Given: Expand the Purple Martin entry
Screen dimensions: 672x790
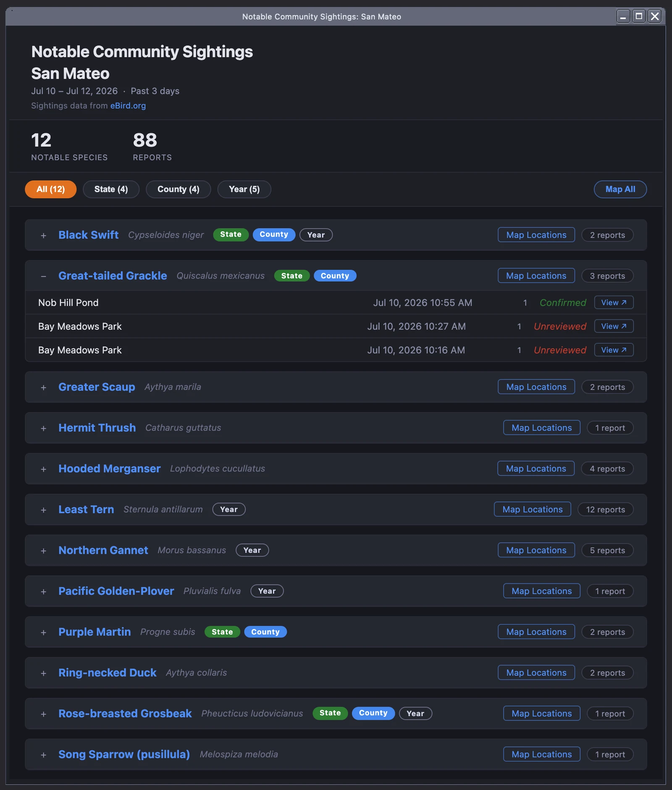Looking at the screenshot, I should [43, 633].
